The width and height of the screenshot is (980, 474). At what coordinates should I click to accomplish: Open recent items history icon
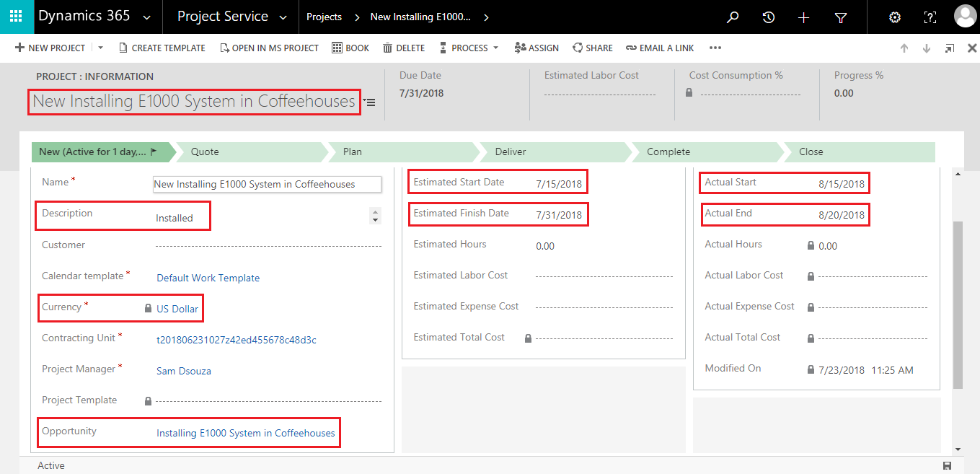tap(769, 17)
